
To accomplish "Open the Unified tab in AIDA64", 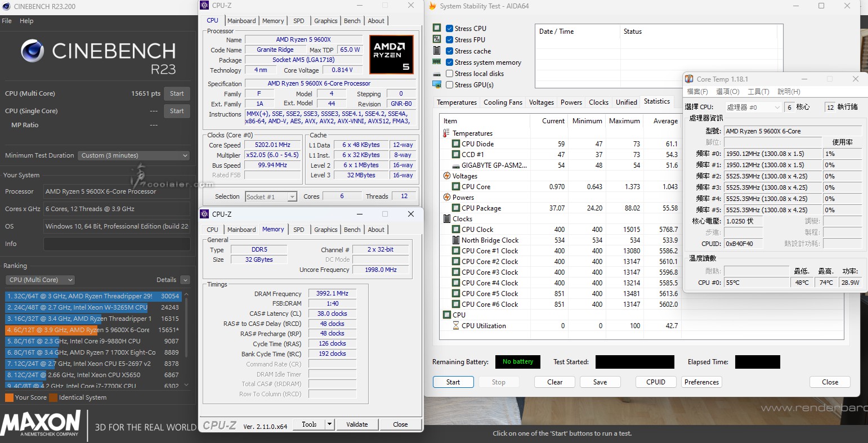I will click(x=627, y=102).
